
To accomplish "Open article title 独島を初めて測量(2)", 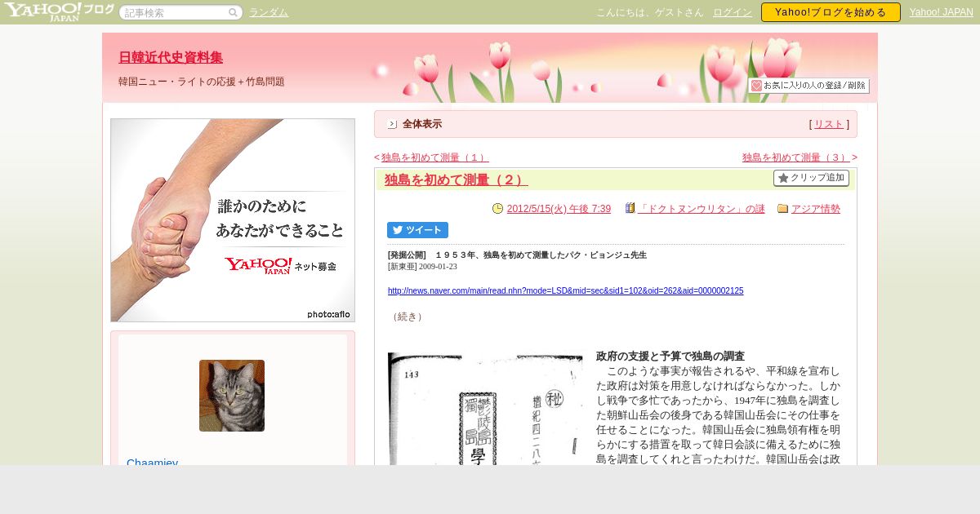I will point(456,179).
